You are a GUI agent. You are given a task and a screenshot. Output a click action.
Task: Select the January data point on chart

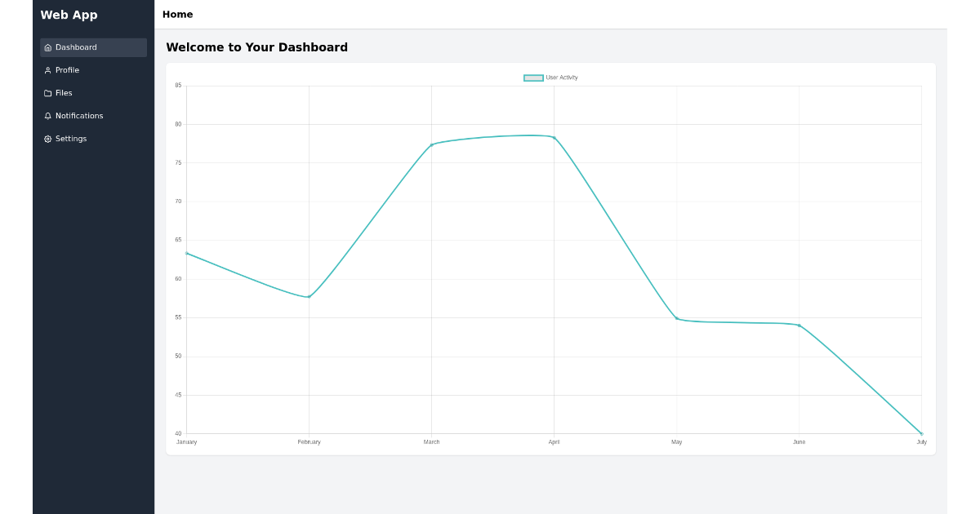pos(187,253)
